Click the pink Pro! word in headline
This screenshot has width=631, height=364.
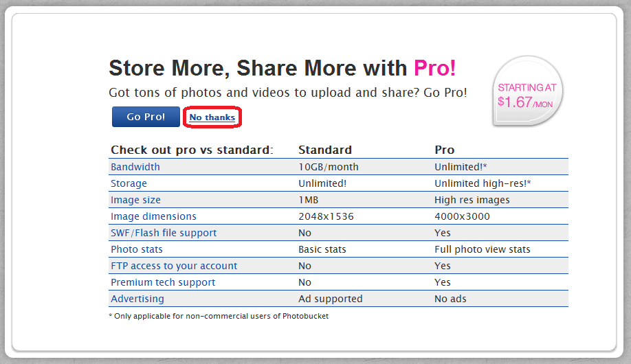click(434, 68)
